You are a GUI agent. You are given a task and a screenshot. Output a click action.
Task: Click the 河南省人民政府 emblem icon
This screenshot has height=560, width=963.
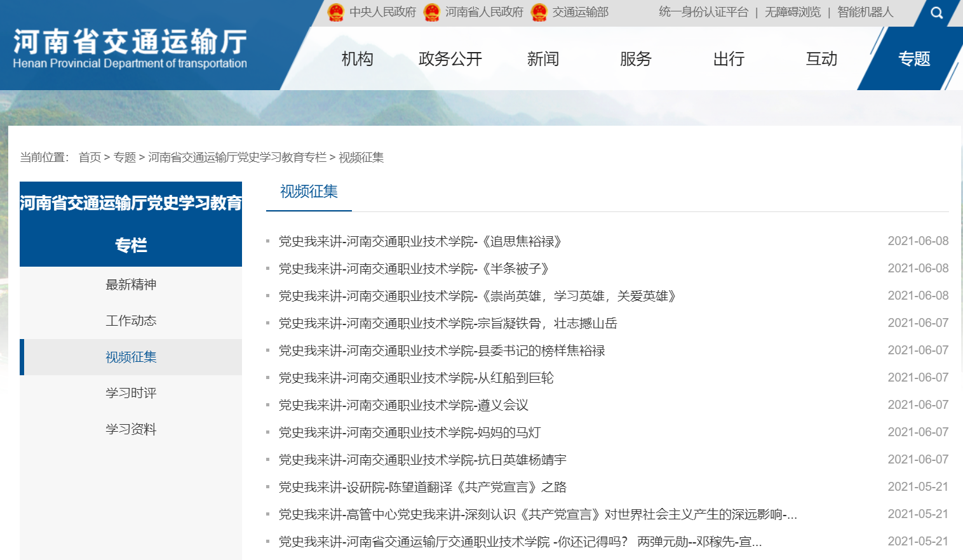pos(432,12)
